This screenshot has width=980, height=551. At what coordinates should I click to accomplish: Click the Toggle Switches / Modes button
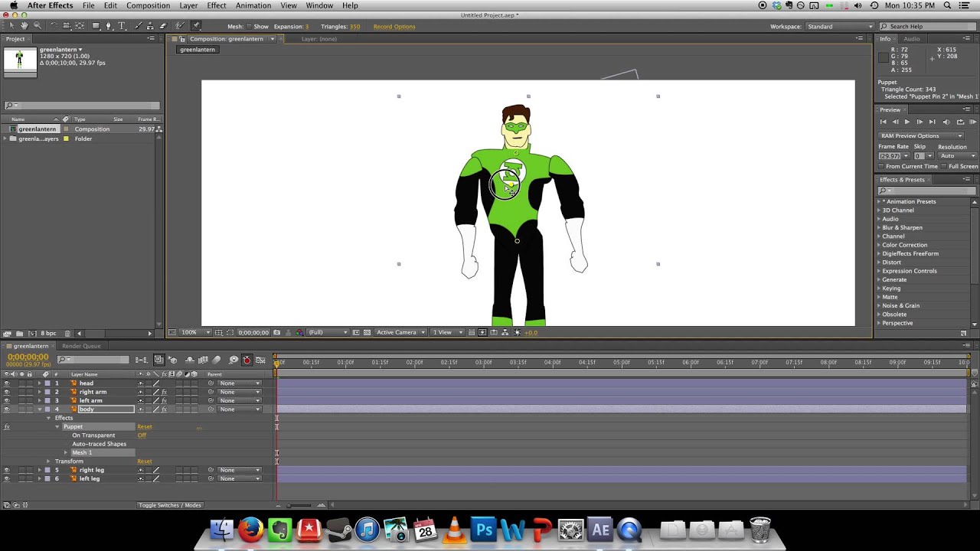click(x=170, y=505)
